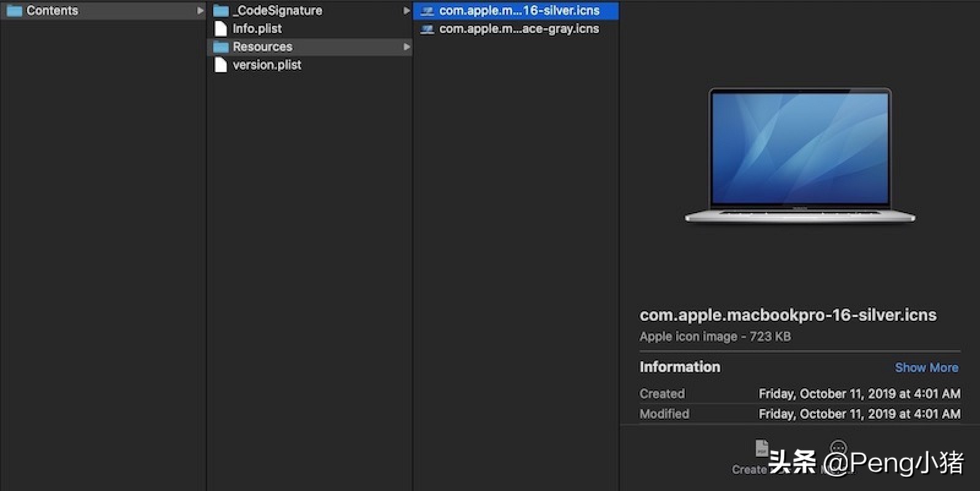Open the _CodeSignature folder
Viewport: 980px width, 491px height.
[x=309, y=10]
